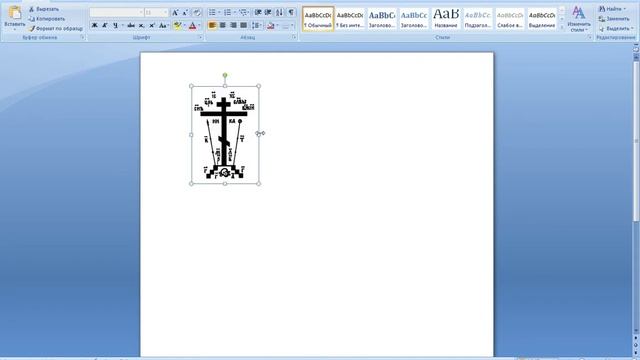Open the Выделить (Select) menu
The height and width of the screenshot is (360, 640).
point(616,29)
